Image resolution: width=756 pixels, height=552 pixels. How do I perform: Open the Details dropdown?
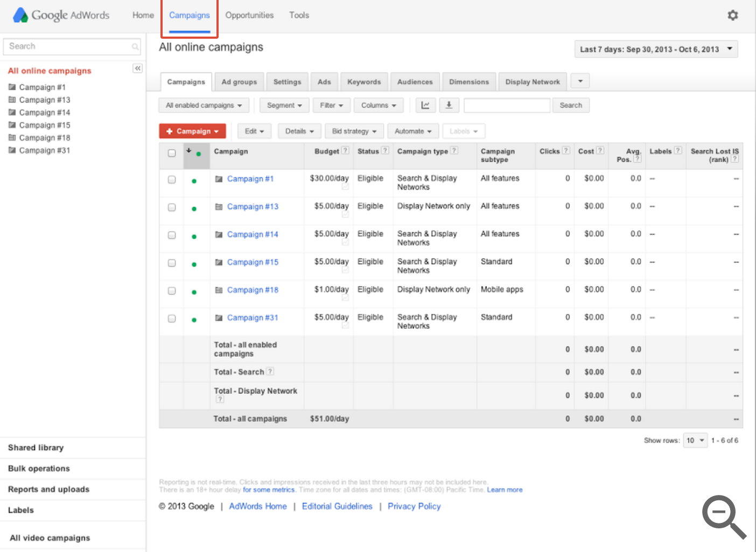(299, 131)
